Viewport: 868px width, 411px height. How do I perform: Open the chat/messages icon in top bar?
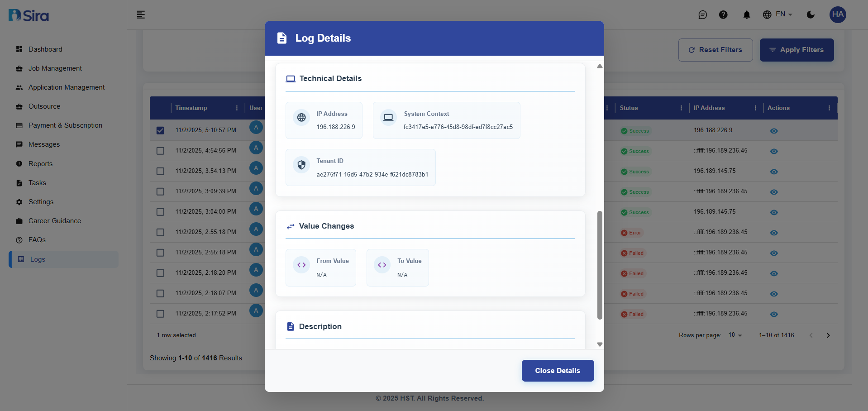[703, 14]
